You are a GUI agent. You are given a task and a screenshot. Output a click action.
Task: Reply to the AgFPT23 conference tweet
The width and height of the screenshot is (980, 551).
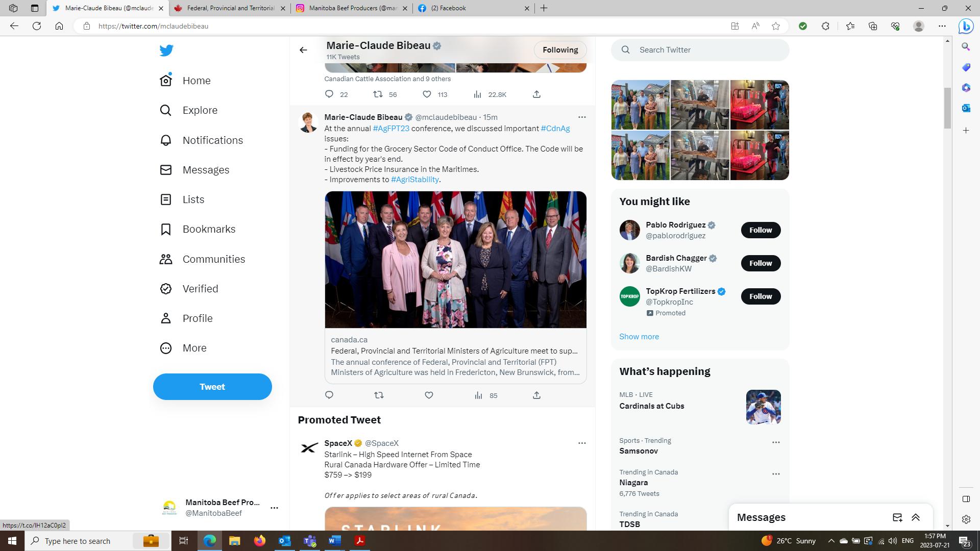coord(329,395)
